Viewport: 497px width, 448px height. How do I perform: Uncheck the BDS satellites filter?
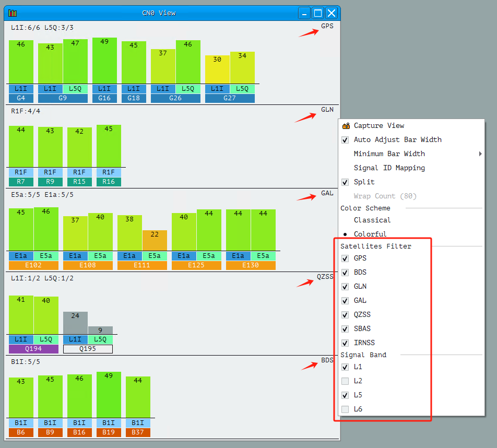(x=345, y=273)
